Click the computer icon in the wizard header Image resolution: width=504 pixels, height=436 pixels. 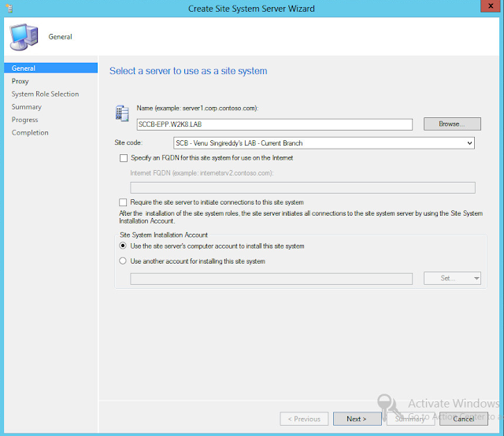point(24,37)
